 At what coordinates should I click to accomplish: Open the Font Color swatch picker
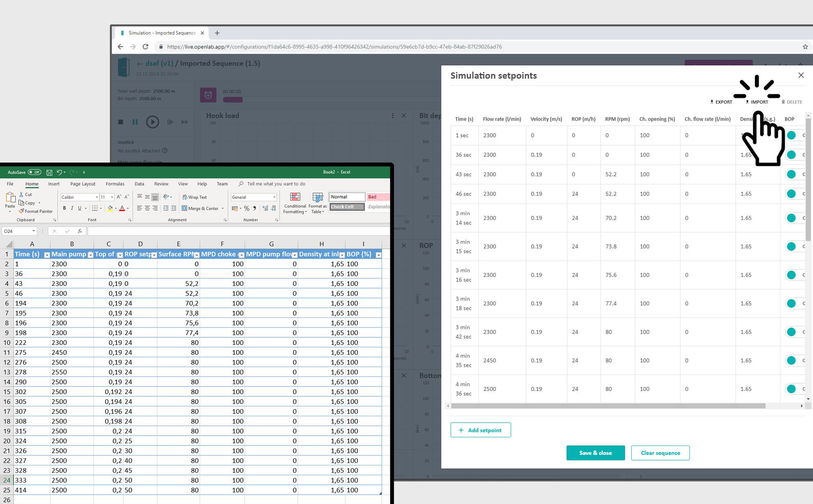pyautogui.click(x=127, y=208)
